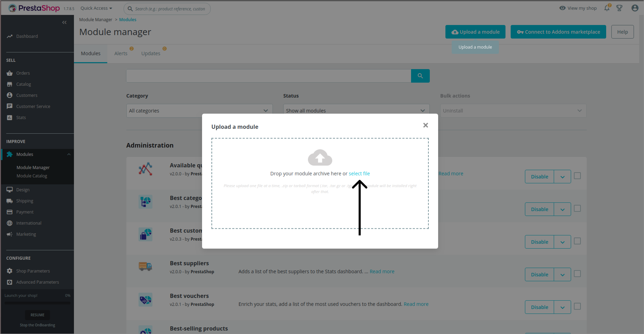Open Orders from the sidebar basket icon
This screenshot has width=644, height=334.
coord(10,73)
